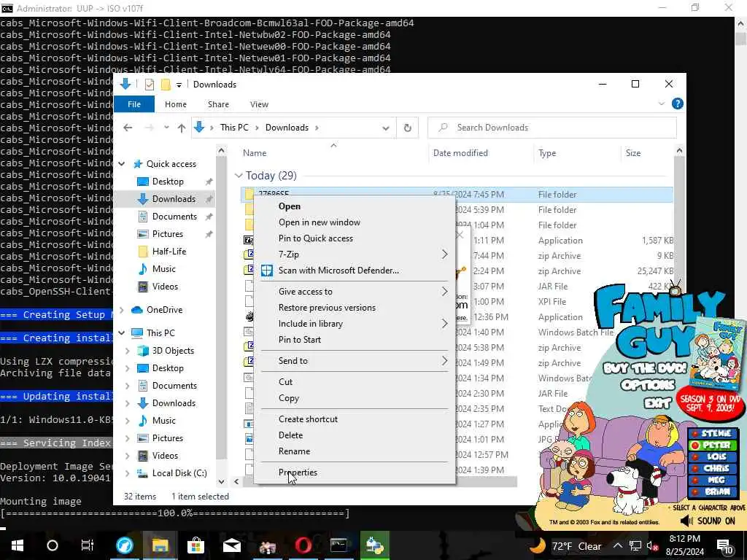The image size is (747, 560).
Task: Open File Explorer taskbar icon
Action: coord(160,545)
